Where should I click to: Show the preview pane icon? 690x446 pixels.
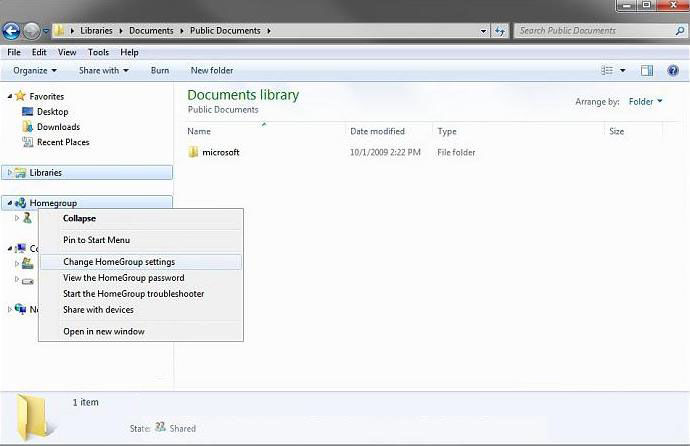coord(646,70)
